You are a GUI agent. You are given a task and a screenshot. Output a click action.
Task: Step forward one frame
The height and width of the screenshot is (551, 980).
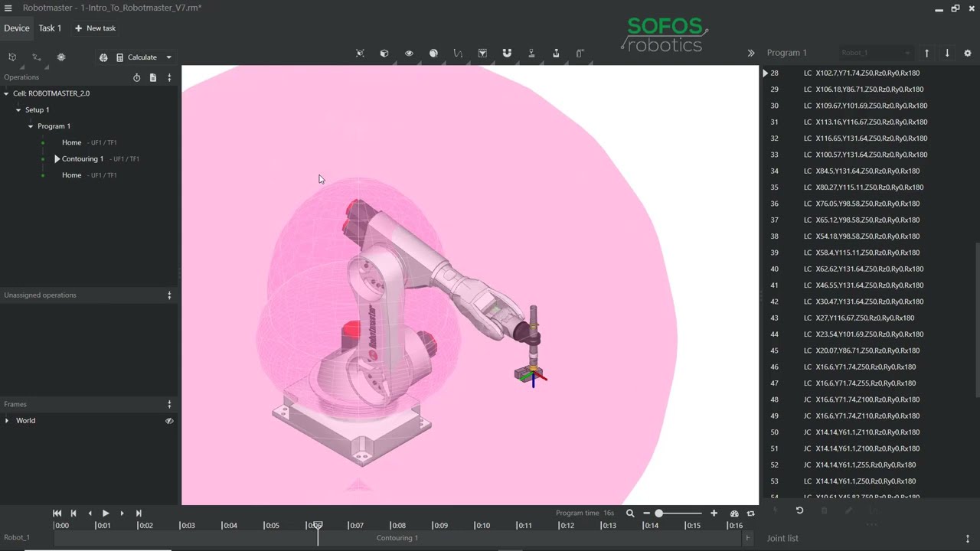point(122,514)
